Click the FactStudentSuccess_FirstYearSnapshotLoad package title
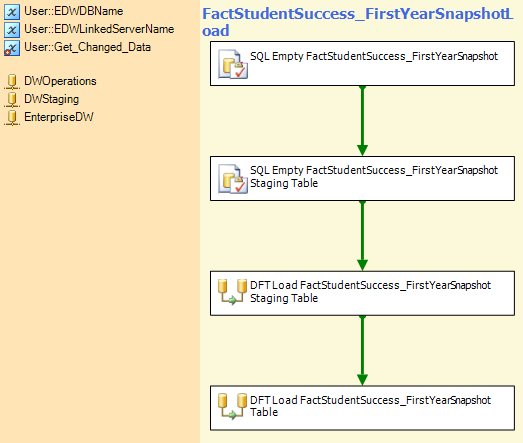Image resolution: width=523 pixels, height=443 pixels. click(x=358, y=22)
